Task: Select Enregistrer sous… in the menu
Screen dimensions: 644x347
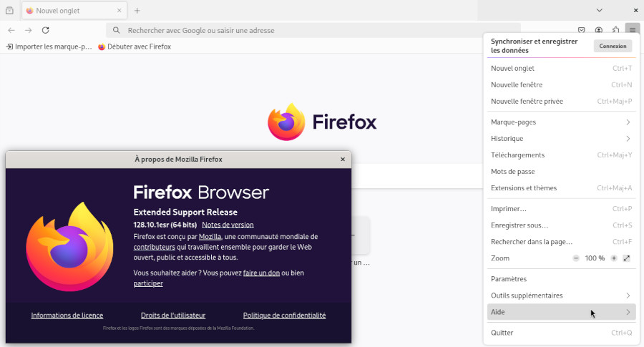Action: pos(562,225)
